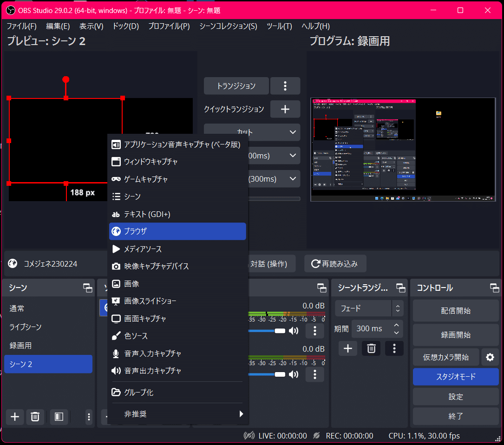Open scene filters icon
504x445 pixels.
click(59, 417)
